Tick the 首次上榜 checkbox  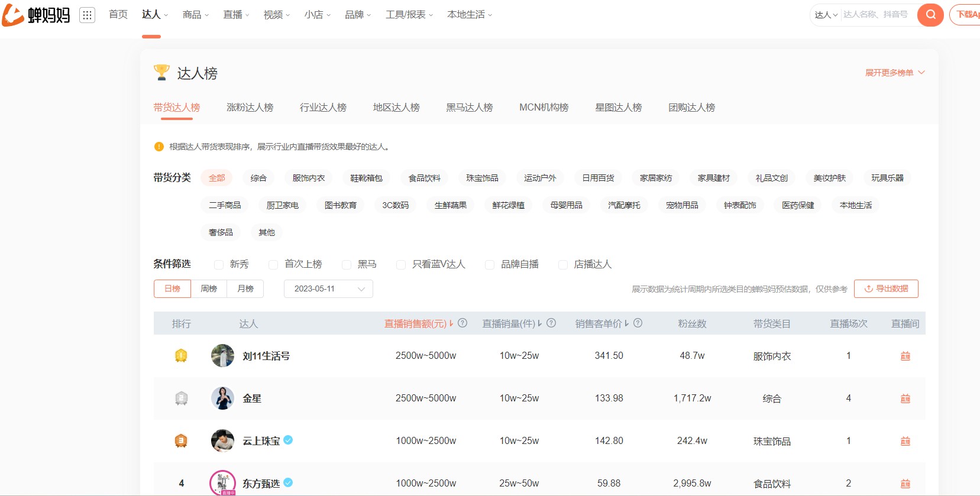[x=273, y=265]
